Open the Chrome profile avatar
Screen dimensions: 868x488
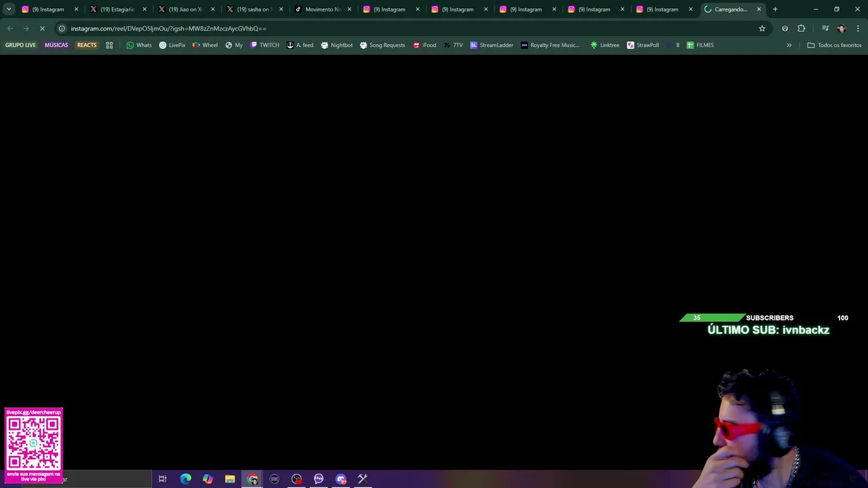point(842,28)
